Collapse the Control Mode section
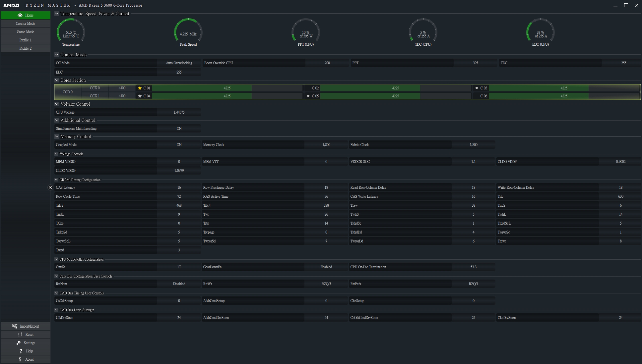The height and width of the screenshot is (364, 642). click(x=57, y=55)
